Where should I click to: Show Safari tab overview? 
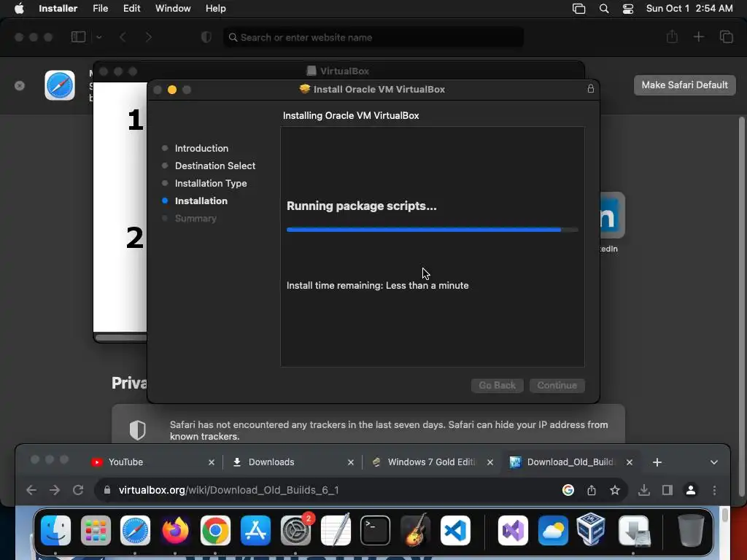point(726,36)
